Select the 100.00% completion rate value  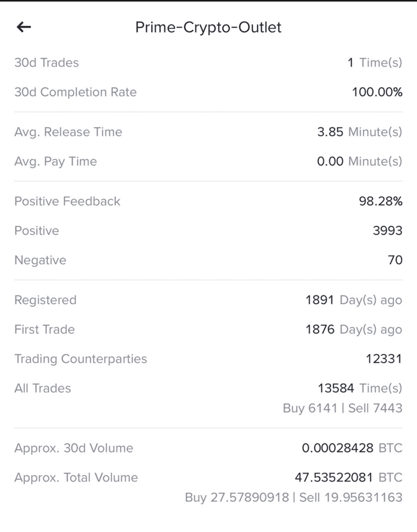coord(377,92)
